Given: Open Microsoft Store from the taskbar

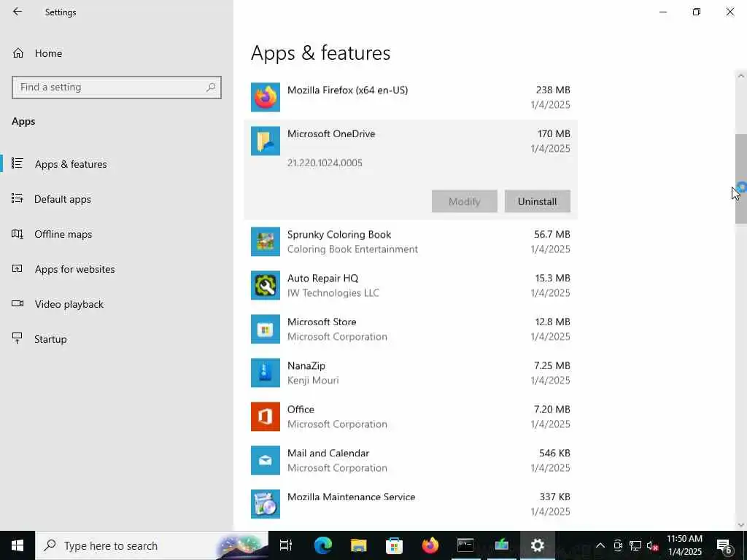Looking at the screenshot, I should (x=395, y=545).
